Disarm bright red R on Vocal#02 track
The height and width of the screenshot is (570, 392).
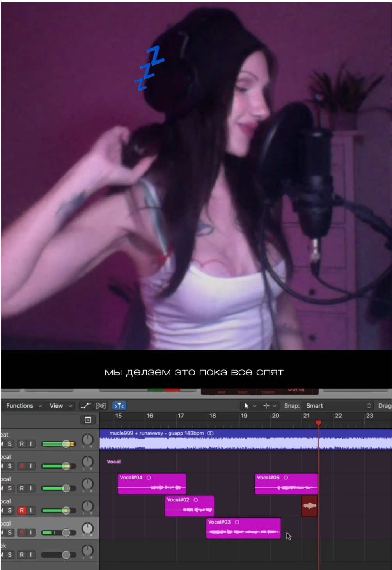pyautogui.click(x=22, y=510)
